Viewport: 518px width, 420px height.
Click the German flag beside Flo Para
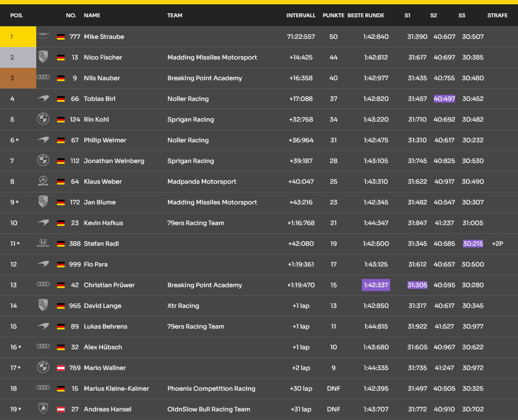click(61, 264)
